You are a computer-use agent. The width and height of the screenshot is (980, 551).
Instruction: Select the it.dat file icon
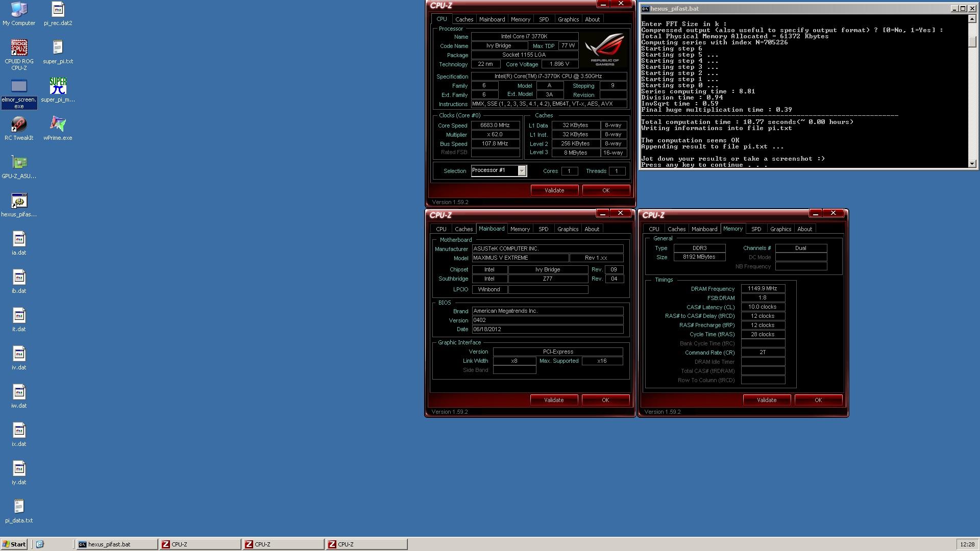(19, 320)
